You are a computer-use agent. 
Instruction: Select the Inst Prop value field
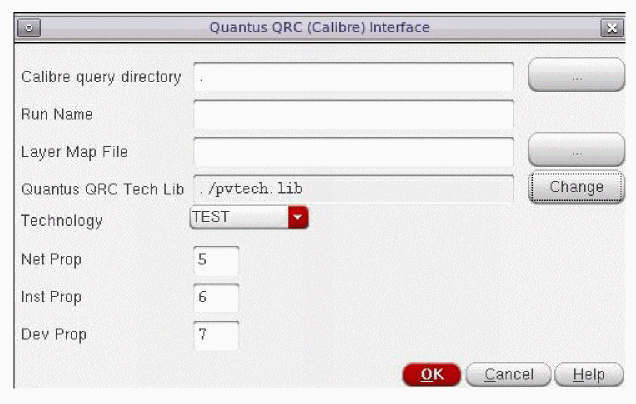(x=217, y=297)
